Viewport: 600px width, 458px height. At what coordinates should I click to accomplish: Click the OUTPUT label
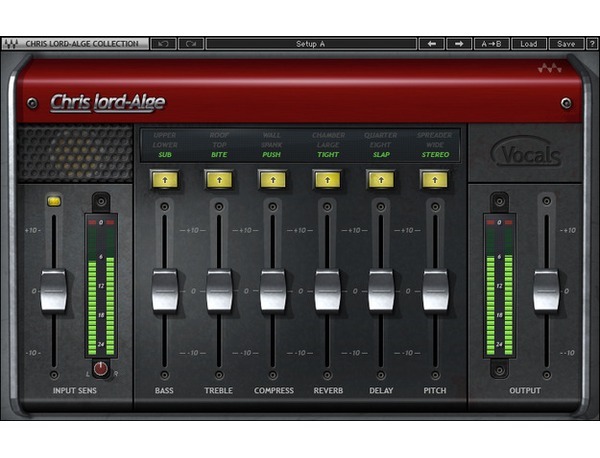point(525,391)
